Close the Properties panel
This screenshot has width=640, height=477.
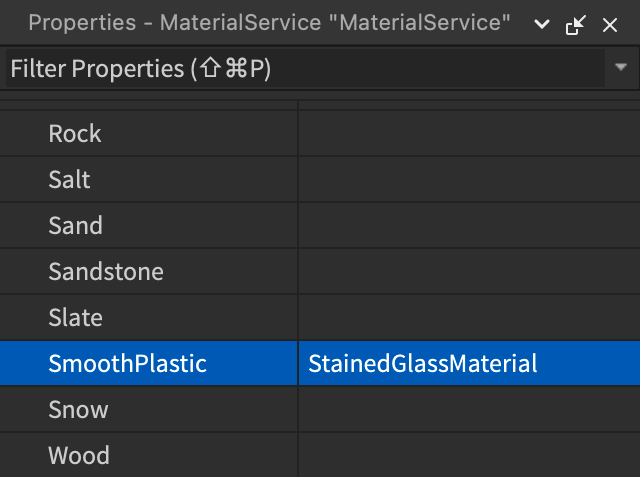610,25
